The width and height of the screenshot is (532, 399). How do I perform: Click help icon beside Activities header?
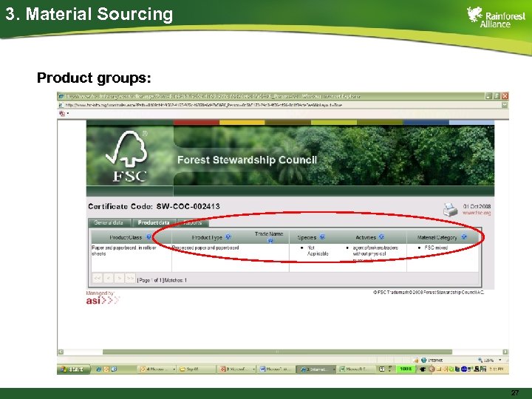[381, 237]
